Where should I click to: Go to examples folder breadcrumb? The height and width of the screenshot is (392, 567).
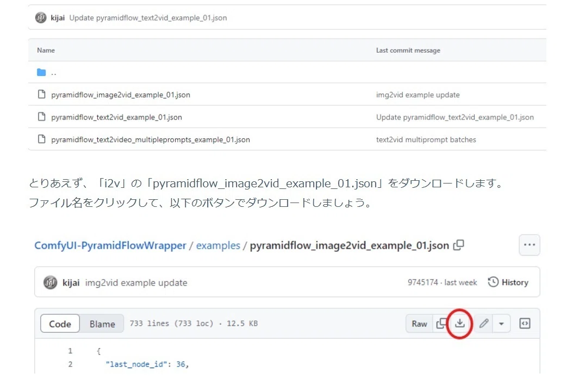click(x=218, y=245)
